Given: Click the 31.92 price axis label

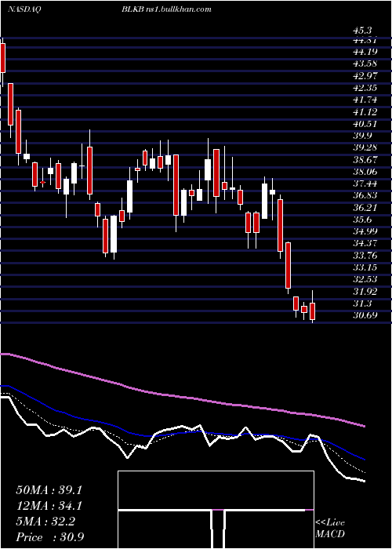Looking at the screenshot, I should pyautogui.click(x=365, y=291).
